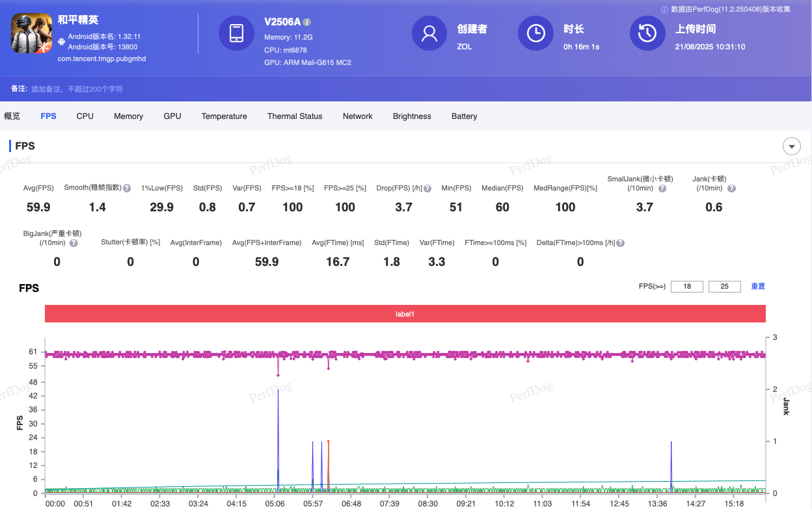Click the creator user icon
812x509 pixels.
(x=430, y=33)
